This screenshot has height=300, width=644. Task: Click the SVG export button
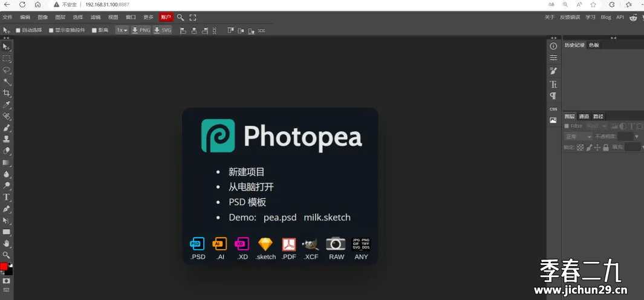pos(162,30)
